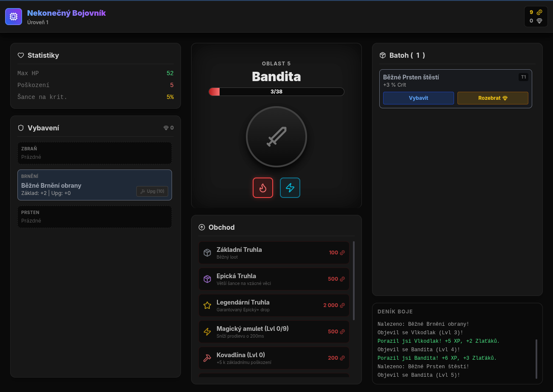
Task: Purchase the Kovadlina upgrade
Action: pos(274,358)
